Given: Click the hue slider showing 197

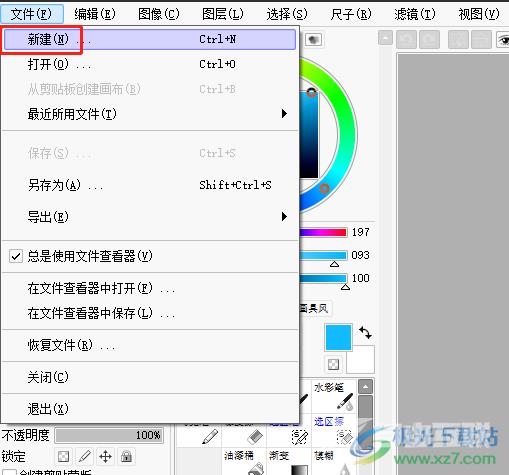Looking at the screenshot, I should [x=323, y=232].
